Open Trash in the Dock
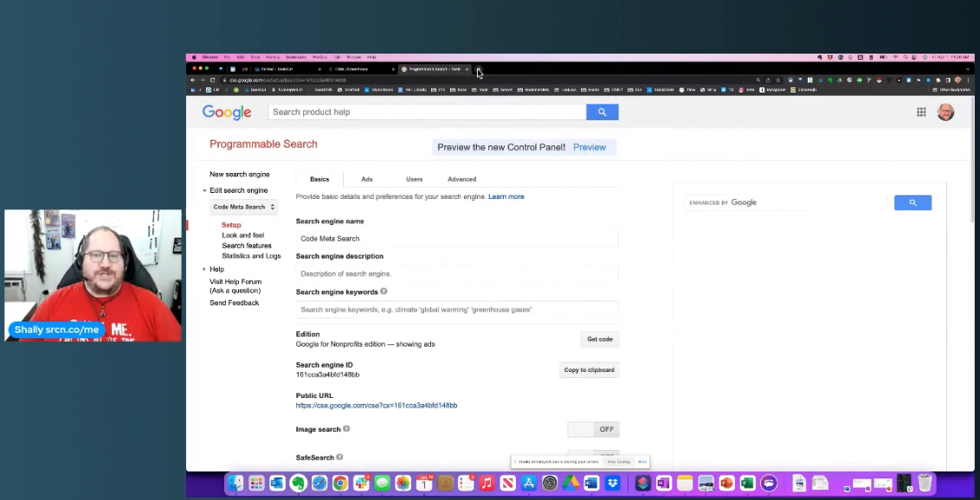 925,484
